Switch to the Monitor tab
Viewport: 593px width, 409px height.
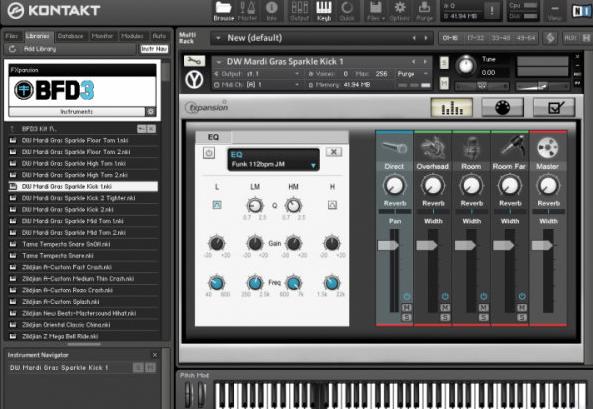coord(102,36)
